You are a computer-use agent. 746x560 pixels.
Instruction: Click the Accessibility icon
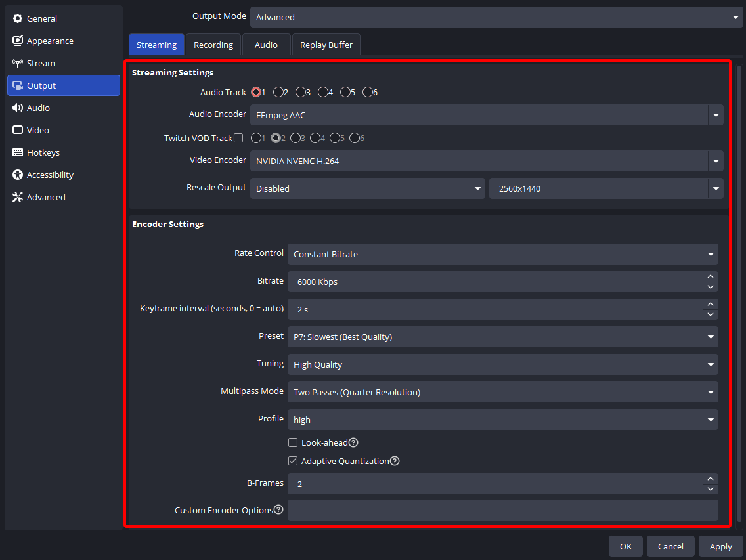(x=18, y=175)
